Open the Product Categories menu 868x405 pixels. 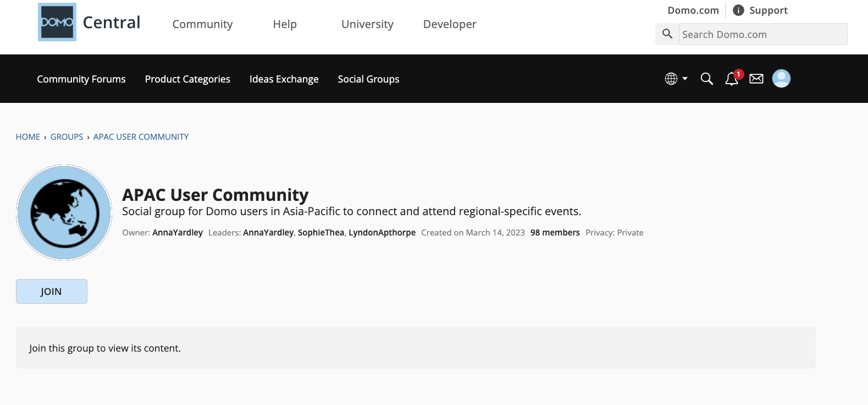click(187, 79)
